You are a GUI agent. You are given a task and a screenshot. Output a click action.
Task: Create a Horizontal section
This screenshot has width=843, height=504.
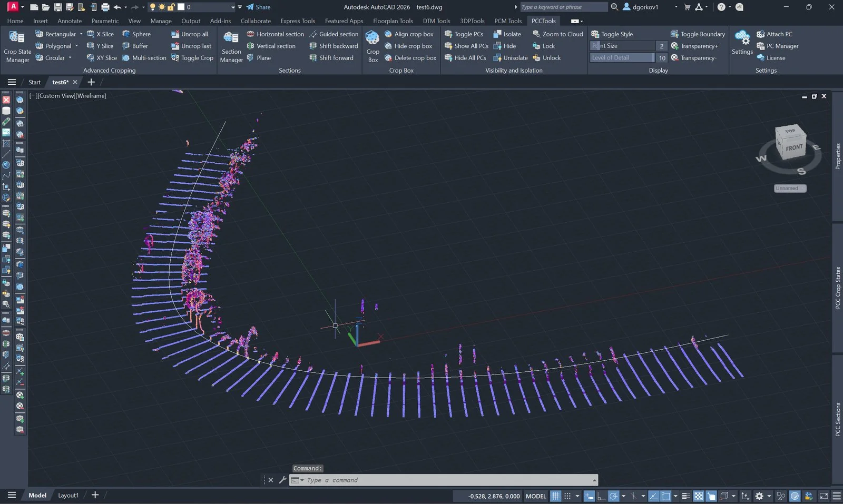click(276, 34)
